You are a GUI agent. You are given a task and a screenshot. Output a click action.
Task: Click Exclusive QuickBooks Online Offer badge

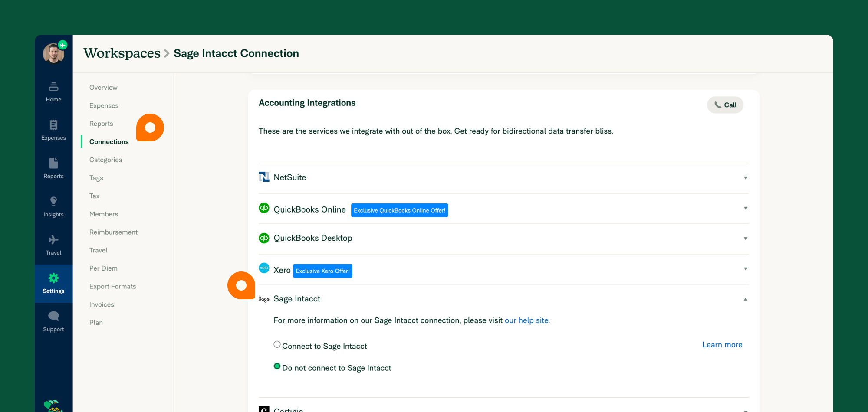pos(399,210)
